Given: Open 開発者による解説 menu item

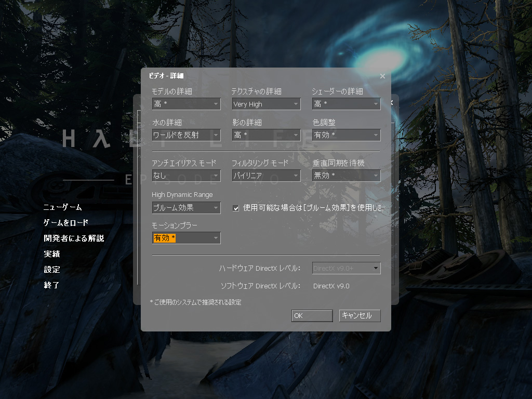Looking at the screenshot, I should pos(74,238).
